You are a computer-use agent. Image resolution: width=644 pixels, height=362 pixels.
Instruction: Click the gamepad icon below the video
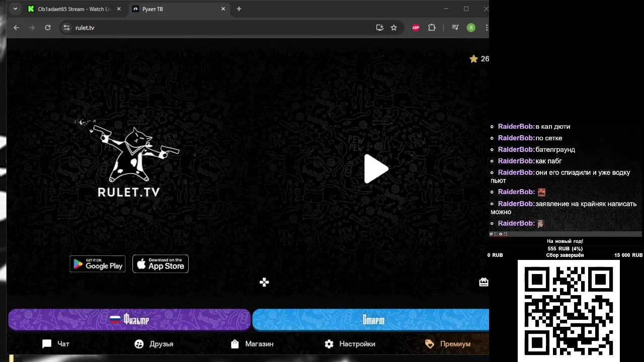tap(264, 282)
